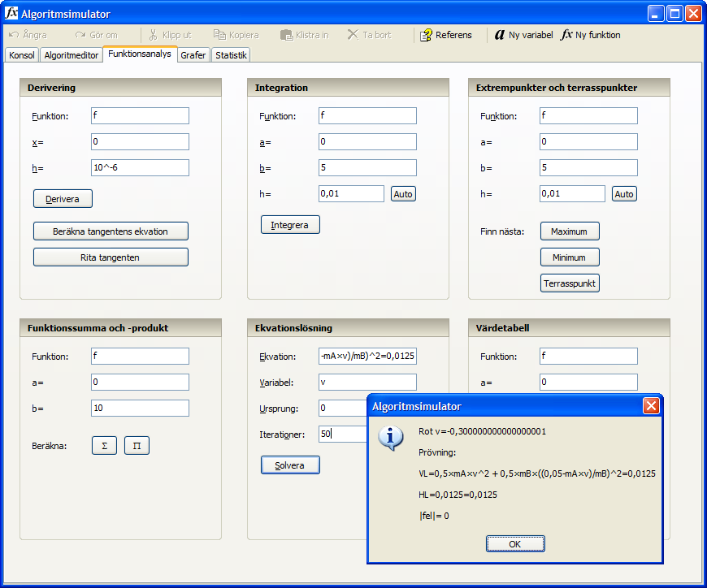
Task: Focus the x= field in Derivering
Action: click(141, 142)
